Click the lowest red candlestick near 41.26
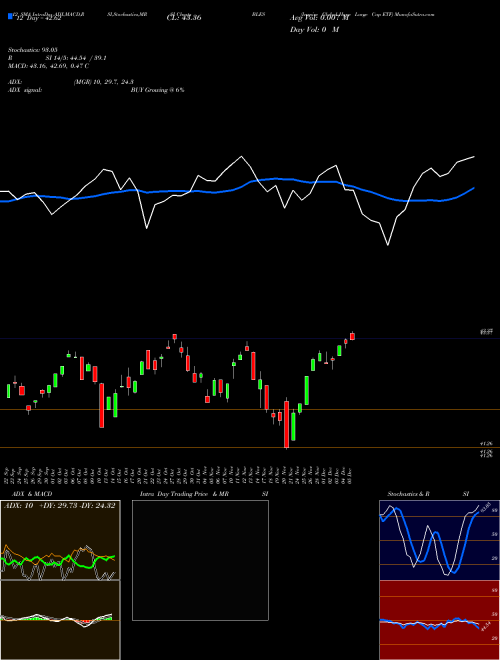 pyautogui.click(x=287, y=424)
